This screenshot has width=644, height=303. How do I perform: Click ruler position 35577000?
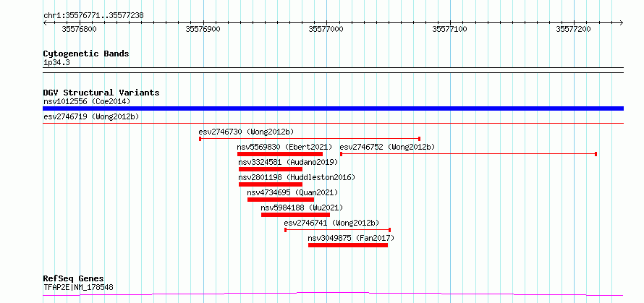tap(326, 29)
